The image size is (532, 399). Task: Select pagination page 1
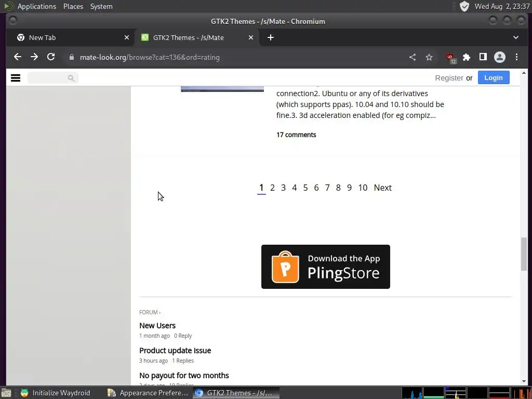pyautogui.click(x=261, y=188)
